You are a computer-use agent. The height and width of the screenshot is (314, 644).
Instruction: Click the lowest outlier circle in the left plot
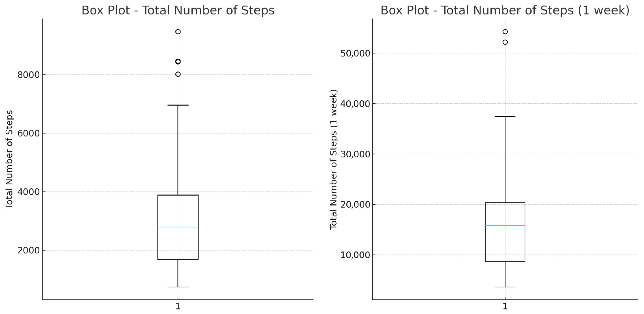click(x=178, y=74)
